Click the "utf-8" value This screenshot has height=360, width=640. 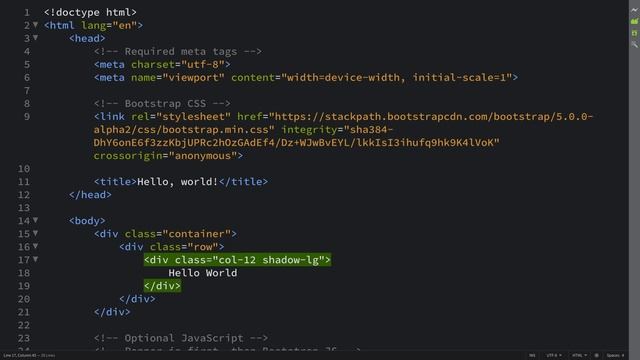[x=202, y=64]
